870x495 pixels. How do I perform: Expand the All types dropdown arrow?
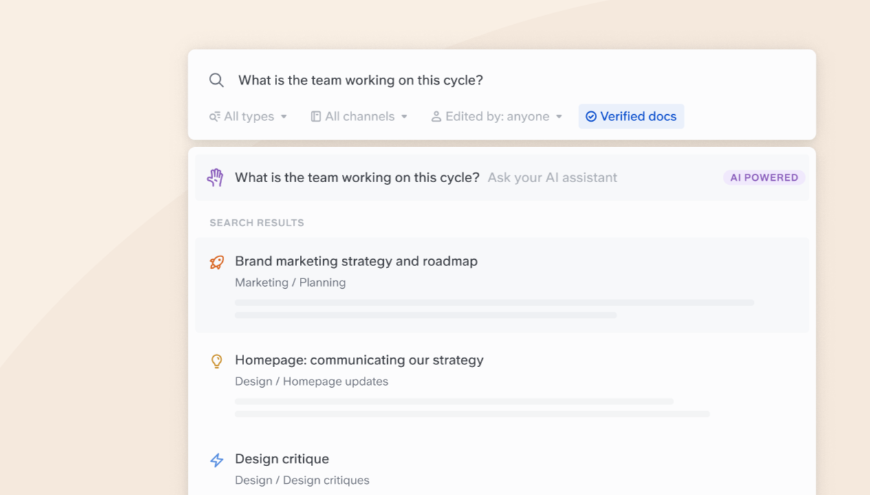pos(284,117)
